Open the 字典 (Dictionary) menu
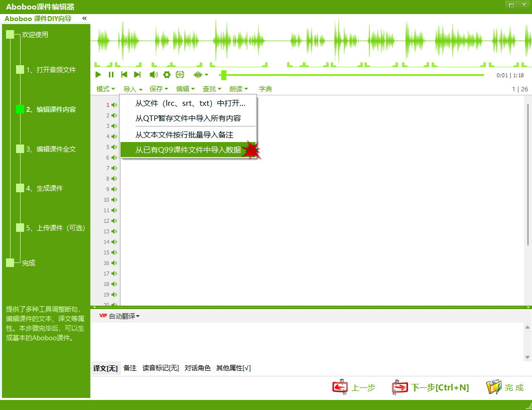 (265, 89)
